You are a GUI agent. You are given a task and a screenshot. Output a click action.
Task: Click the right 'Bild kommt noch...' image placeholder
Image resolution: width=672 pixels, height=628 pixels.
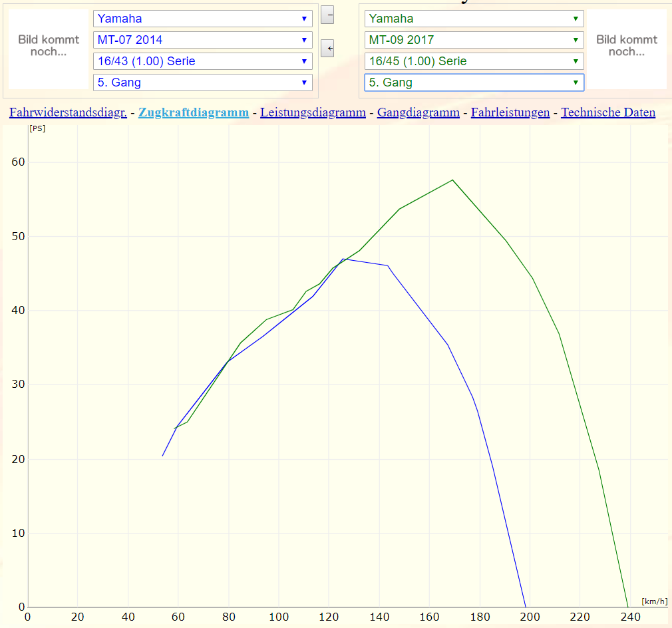(x=626, y=46)
